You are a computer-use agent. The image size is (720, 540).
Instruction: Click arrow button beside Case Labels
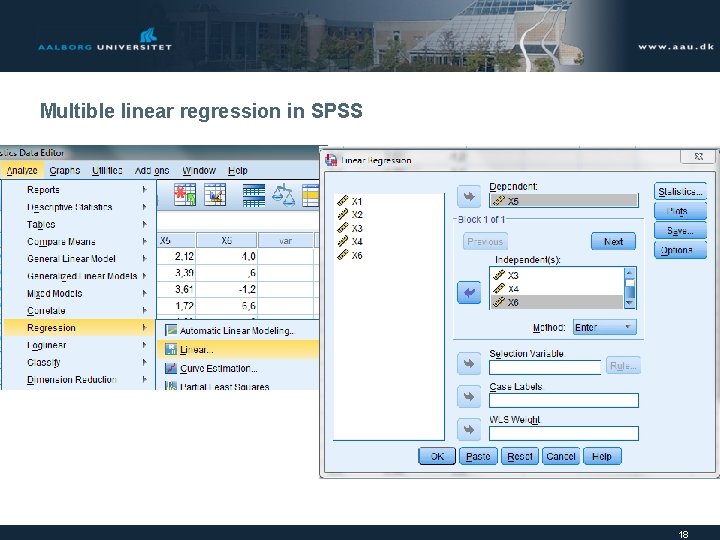(469, 396)
